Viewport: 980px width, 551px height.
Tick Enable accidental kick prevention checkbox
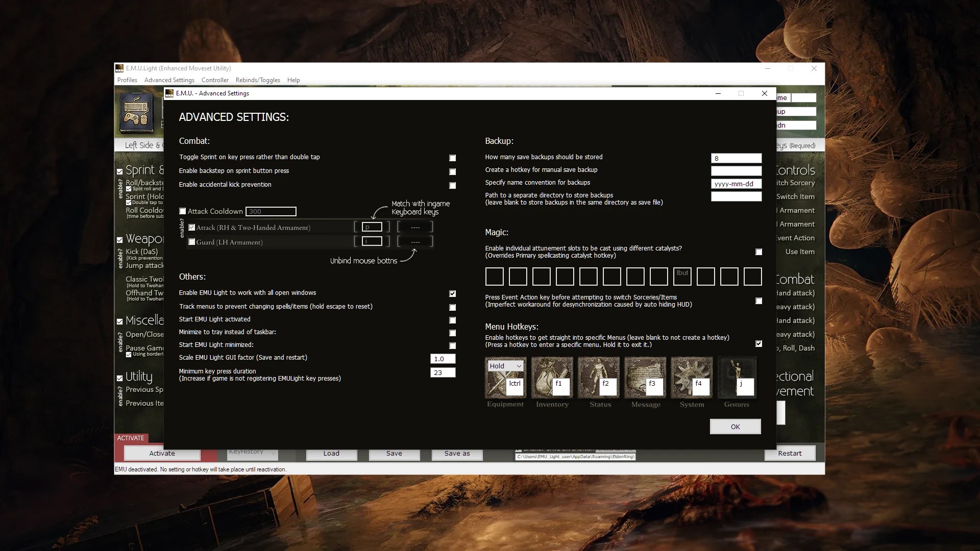(x=452, y=186)
